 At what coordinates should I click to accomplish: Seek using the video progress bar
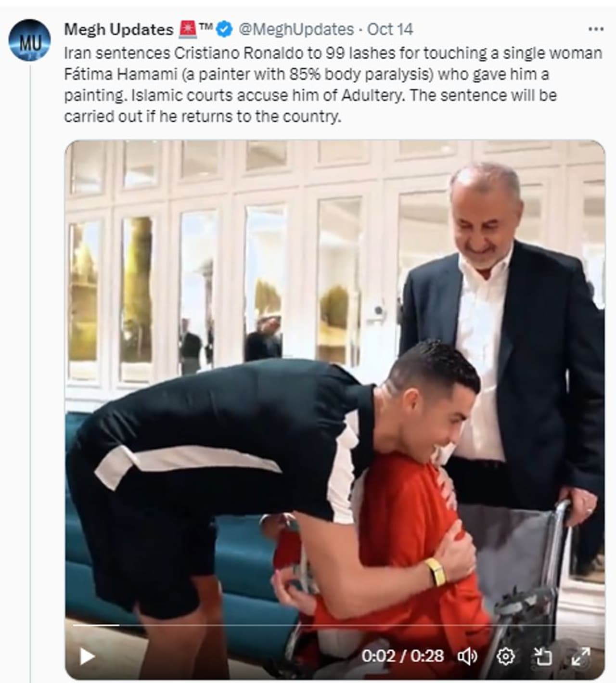pyautogui.click(x=334, y=625)
